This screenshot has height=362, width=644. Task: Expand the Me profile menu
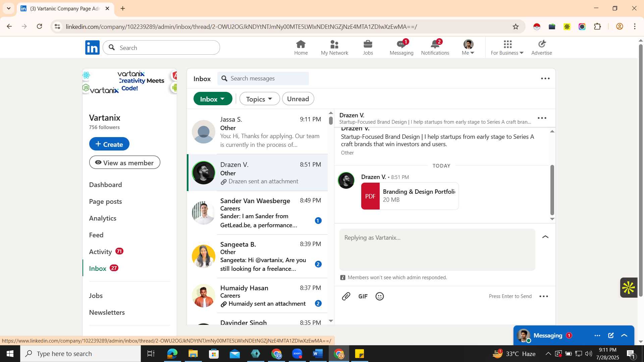468,48
